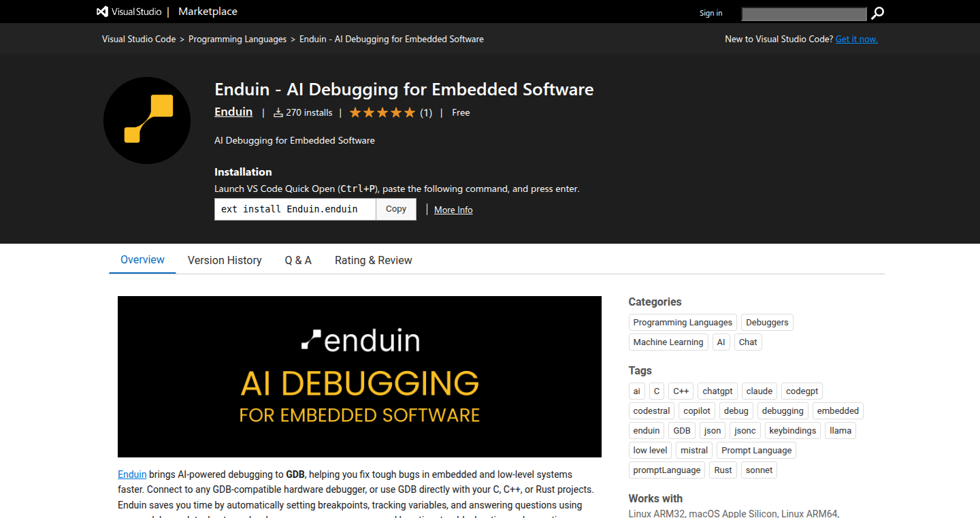Click the 'enduin' tag
Screen dimensions: 980x518
click(x=647, y=431)
